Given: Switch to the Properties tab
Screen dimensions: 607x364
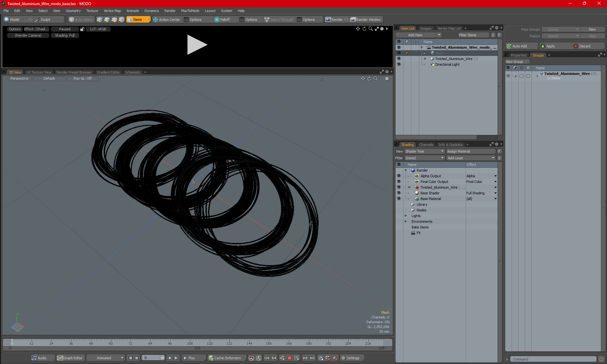Looking at the screenshot, I should [x=518, y=55].
